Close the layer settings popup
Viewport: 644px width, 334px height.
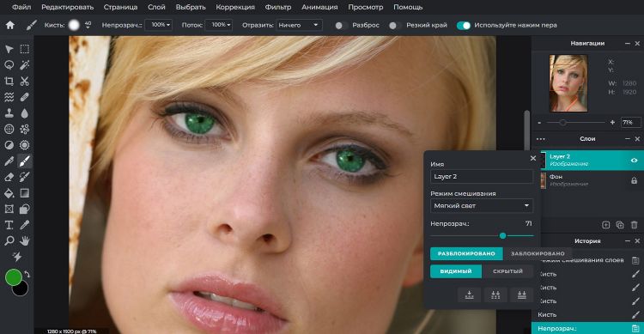point(533,158)
